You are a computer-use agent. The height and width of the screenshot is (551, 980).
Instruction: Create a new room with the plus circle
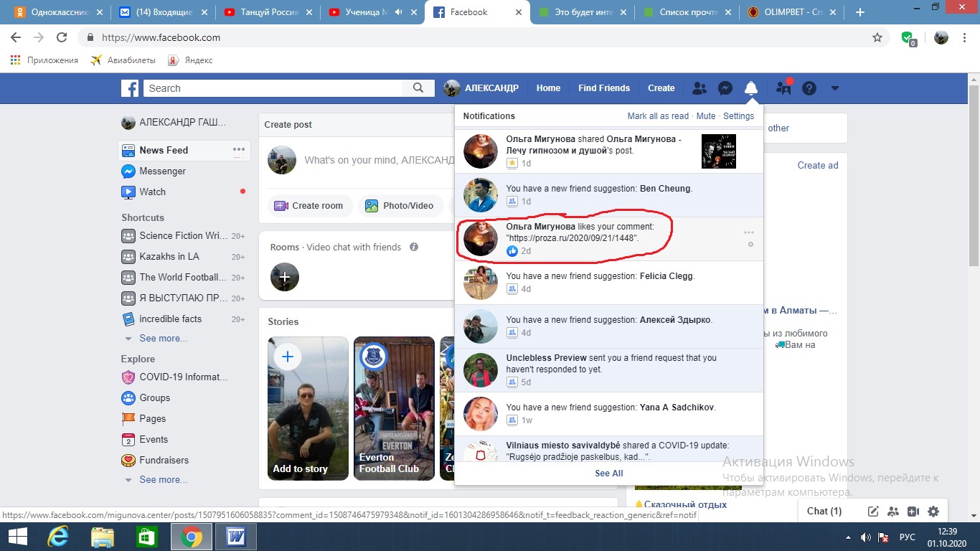point(285,277)
